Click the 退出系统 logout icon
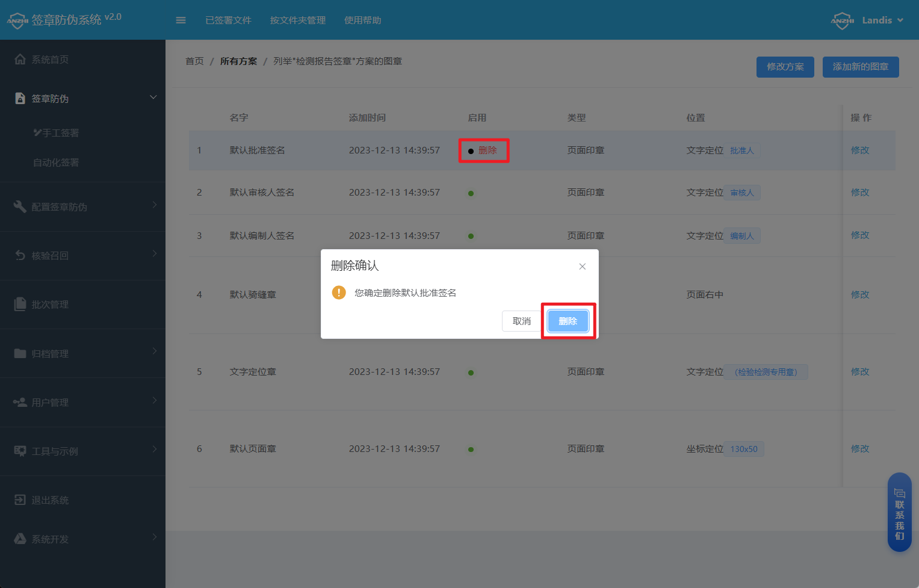Viewport: 919px width, 588px height. [20, 500]
